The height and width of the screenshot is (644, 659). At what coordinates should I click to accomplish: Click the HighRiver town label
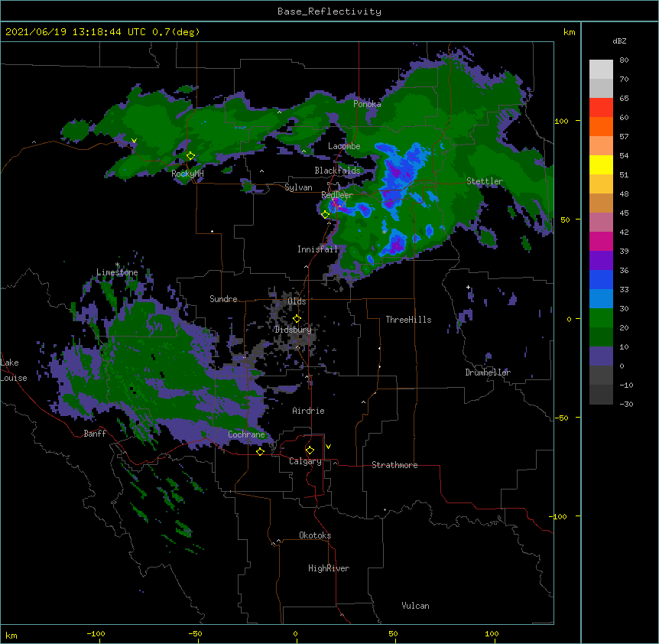(329, 568)
